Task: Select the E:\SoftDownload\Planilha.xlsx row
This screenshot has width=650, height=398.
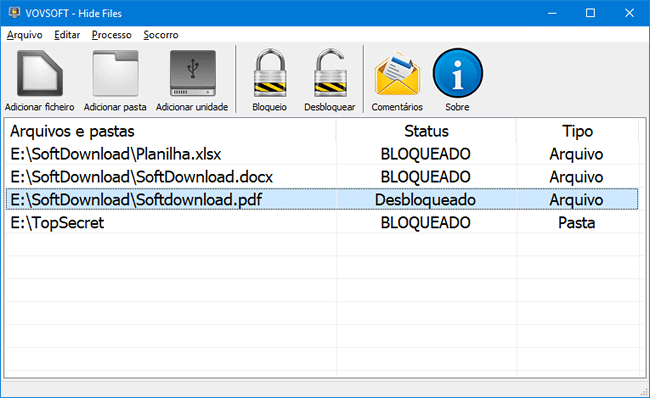Action: tap(322, 154)
